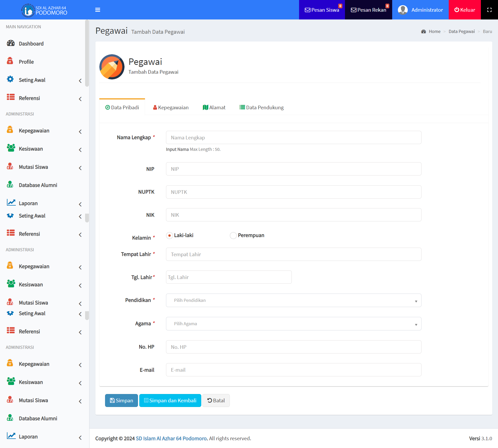Switch to the Kepegawaian tab

pyautogui.click(x=171, y=107)
